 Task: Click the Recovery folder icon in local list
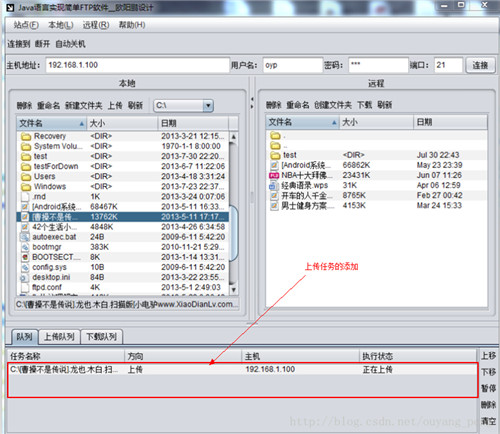(x=26, y=136)
